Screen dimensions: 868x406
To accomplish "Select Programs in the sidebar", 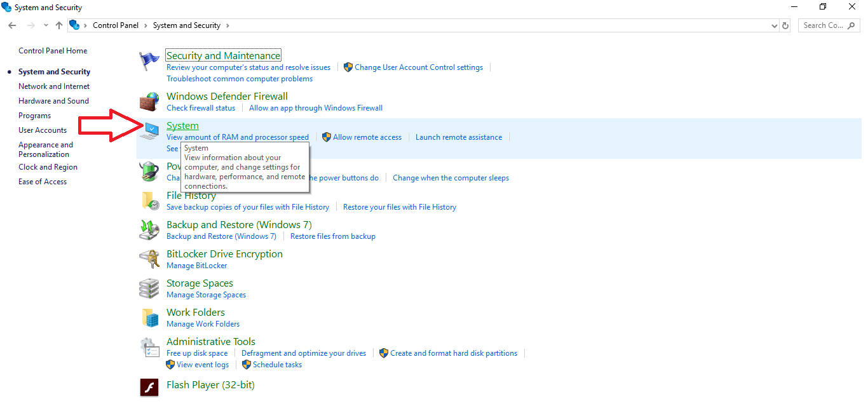I will pos(34,116).
